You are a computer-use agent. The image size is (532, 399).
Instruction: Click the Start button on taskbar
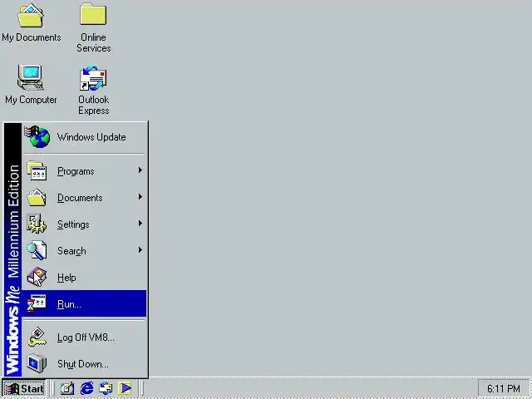(x=24, y=388)
